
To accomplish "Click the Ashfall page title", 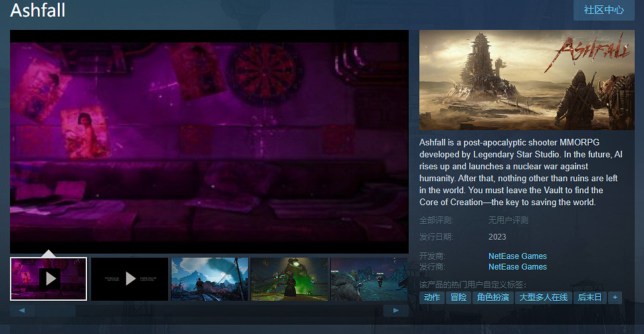I will tap(38, 11).
